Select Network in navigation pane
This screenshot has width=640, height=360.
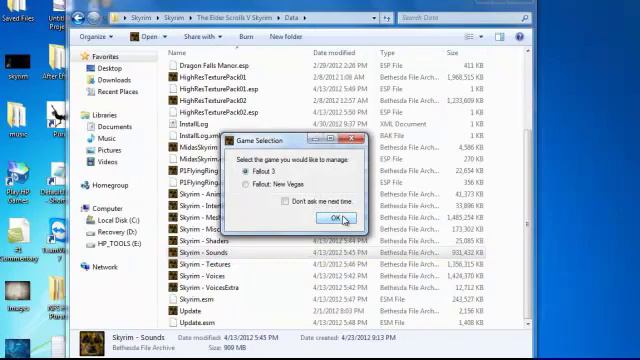click(105, 267)
